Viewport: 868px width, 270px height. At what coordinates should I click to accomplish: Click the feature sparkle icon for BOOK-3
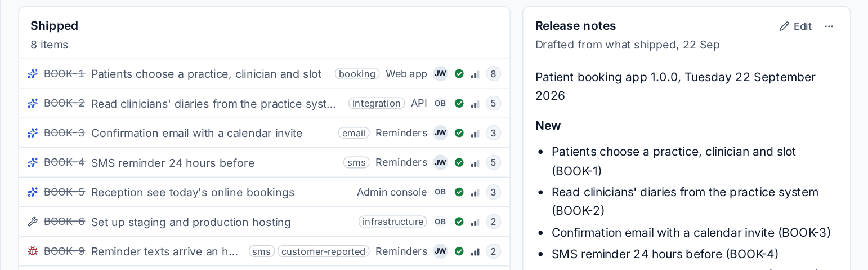pyautogui.click(x=33, y=133)
